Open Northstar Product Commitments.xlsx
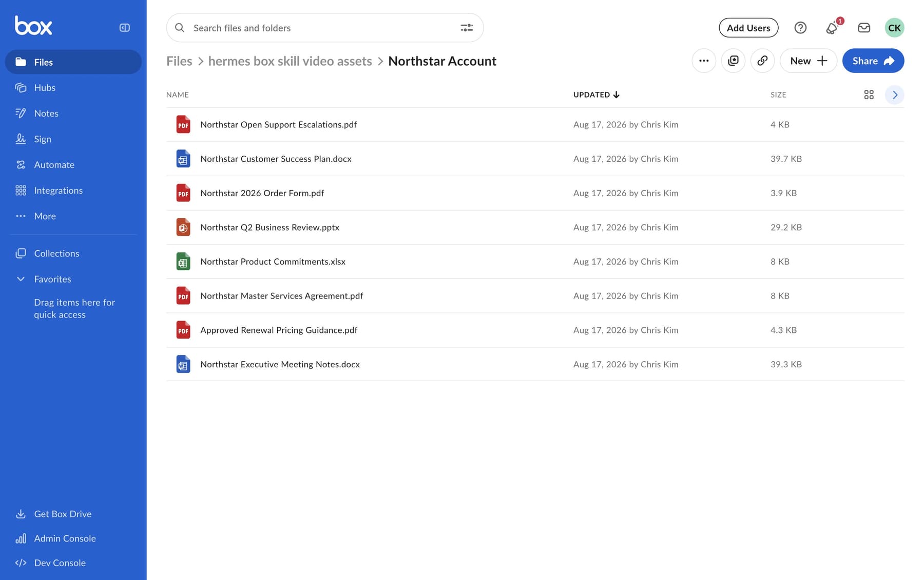 coord(273,261)
